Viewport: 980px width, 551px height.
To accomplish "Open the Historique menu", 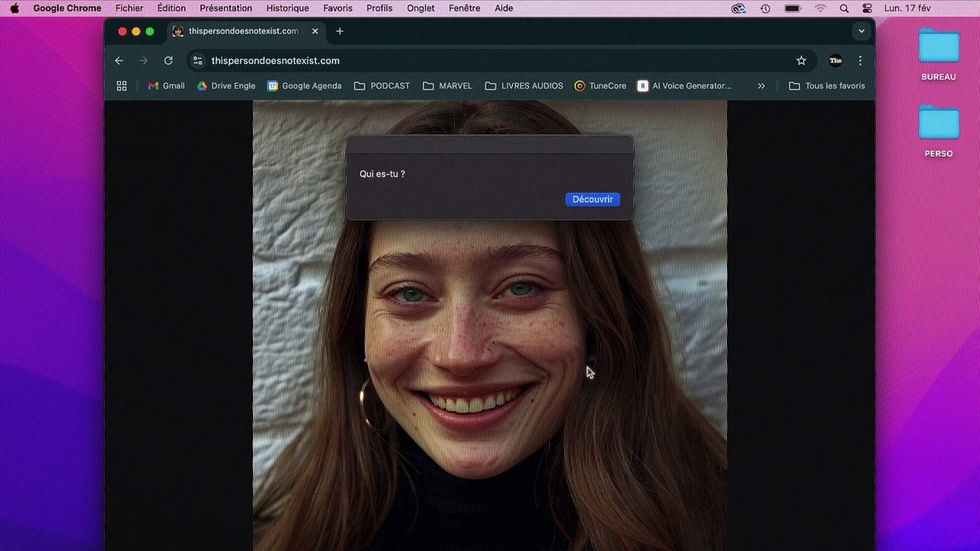I will 288,8.
